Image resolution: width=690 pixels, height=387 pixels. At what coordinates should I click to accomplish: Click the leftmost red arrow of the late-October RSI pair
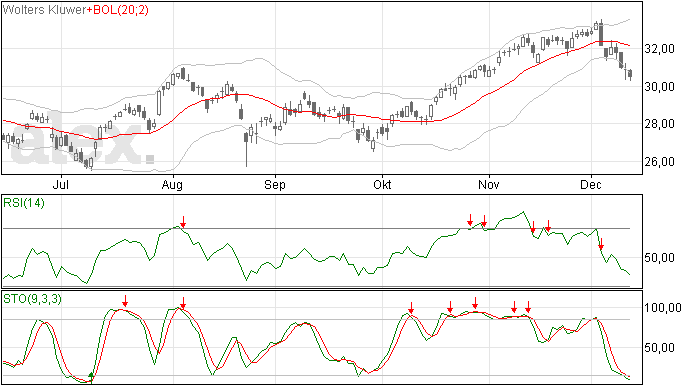click(470, 220)
